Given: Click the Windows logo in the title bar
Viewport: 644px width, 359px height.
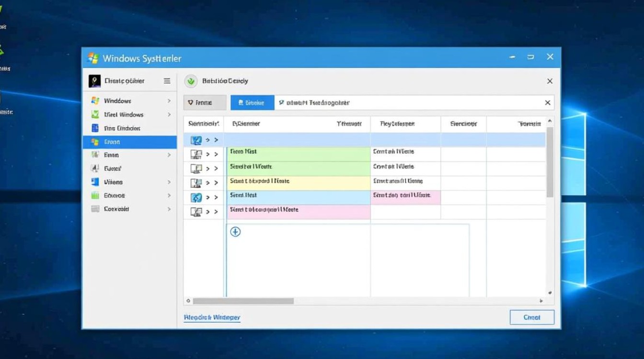Looking at the screenshot, I should [x=93, y=58].
